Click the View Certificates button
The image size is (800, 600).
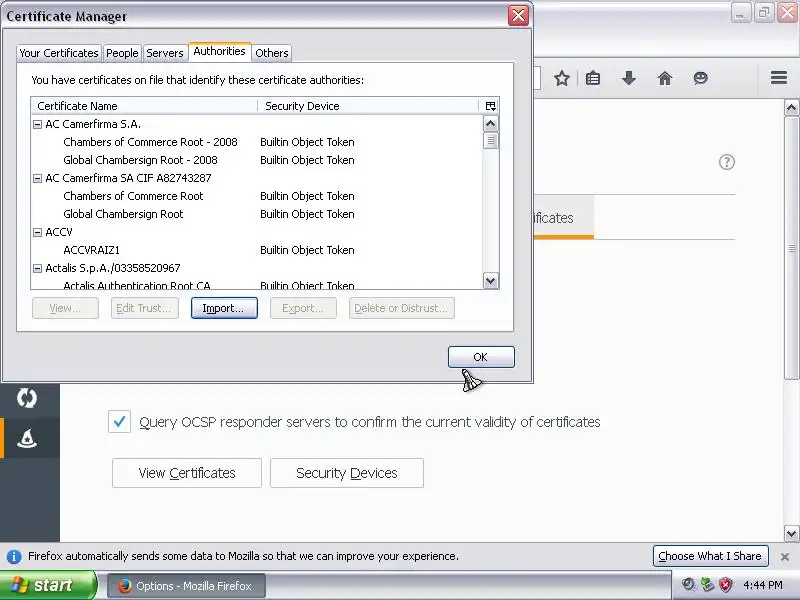coord(187,473)
